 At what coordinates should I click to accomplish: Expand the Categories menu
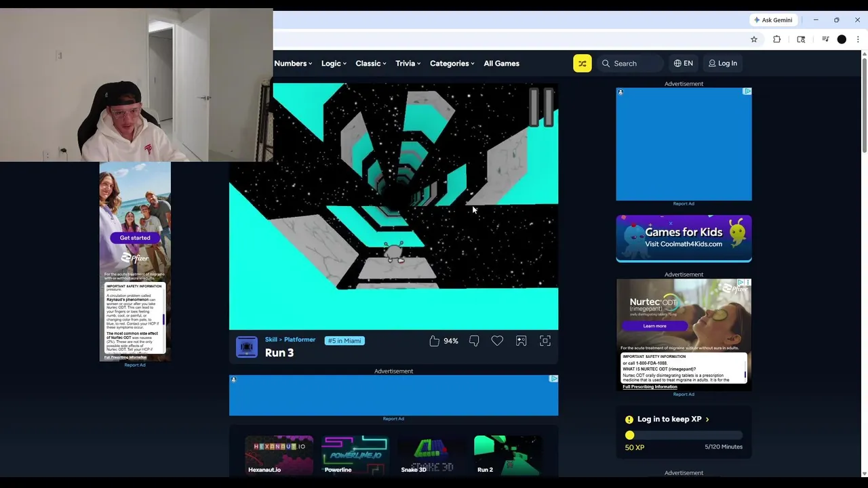(x=452, y=63)
